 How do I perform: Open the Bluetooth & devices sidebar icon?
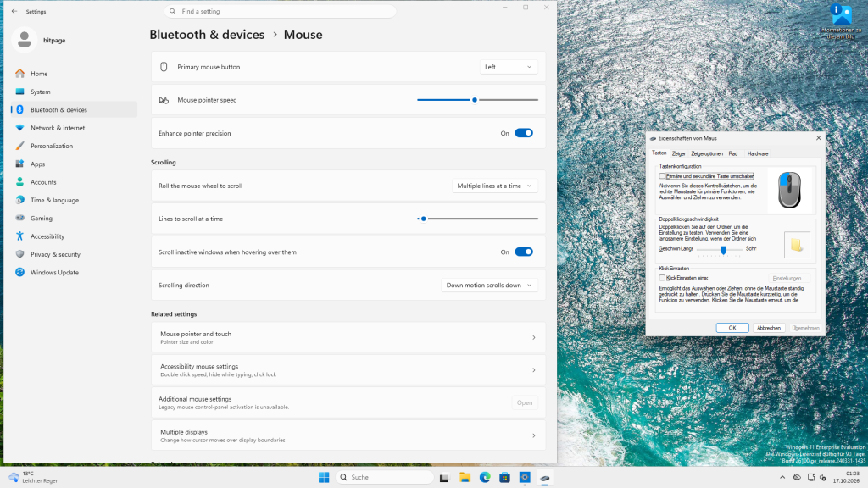point(20,109)
